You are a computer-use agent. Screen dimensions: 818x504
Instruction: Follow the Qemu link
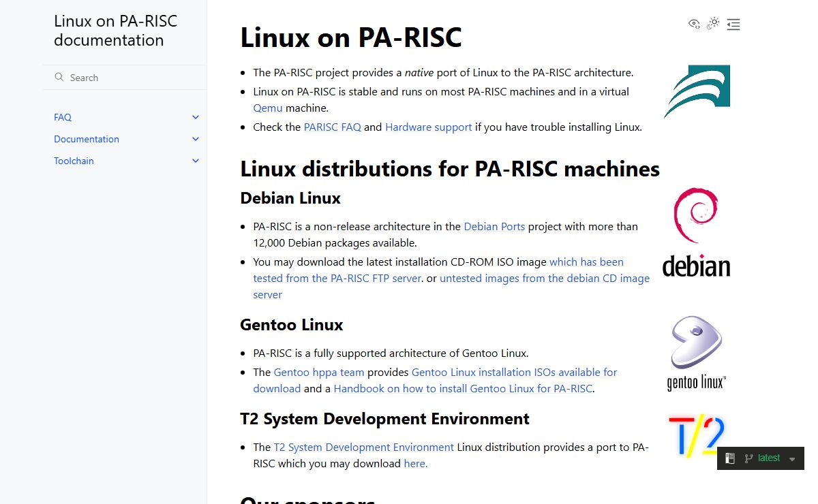point(268,108)
